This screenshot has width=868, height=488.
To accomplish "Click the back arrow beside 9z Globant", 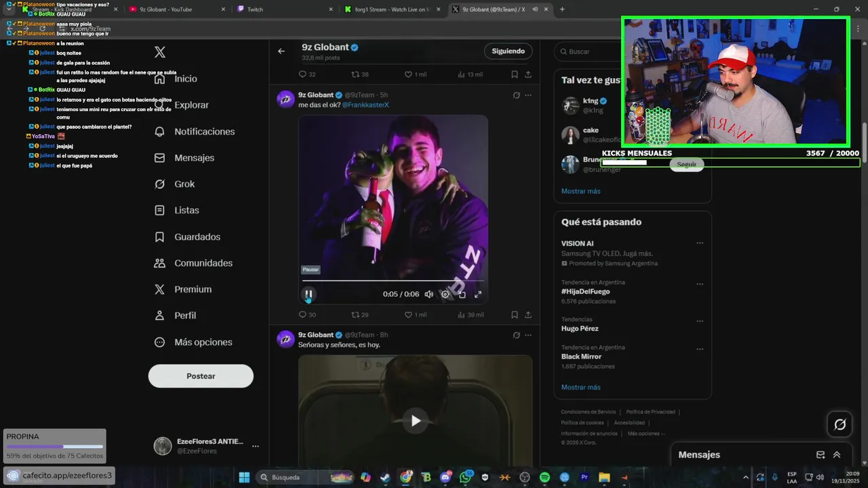I will [x=281, y=51].
